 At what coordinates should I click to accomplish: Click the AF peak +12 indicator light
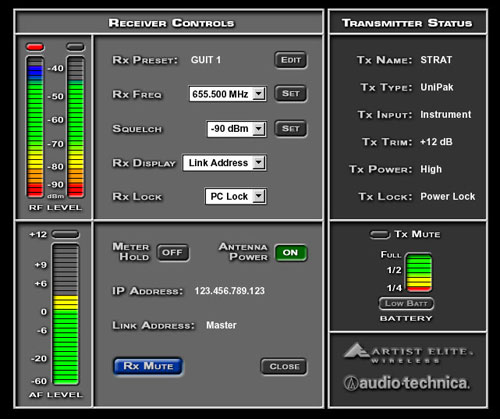[x=66, y=234]
